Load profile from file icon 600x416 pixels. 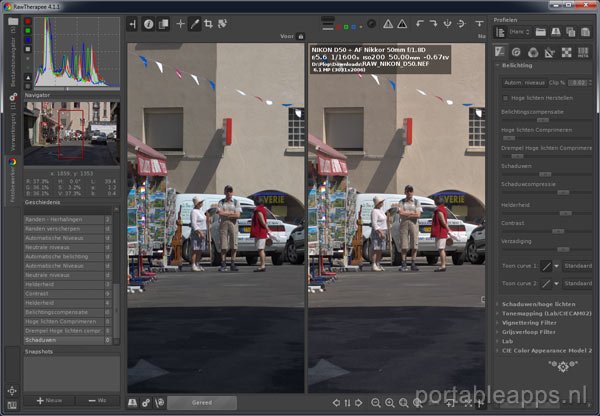click(x=541, y=33)
